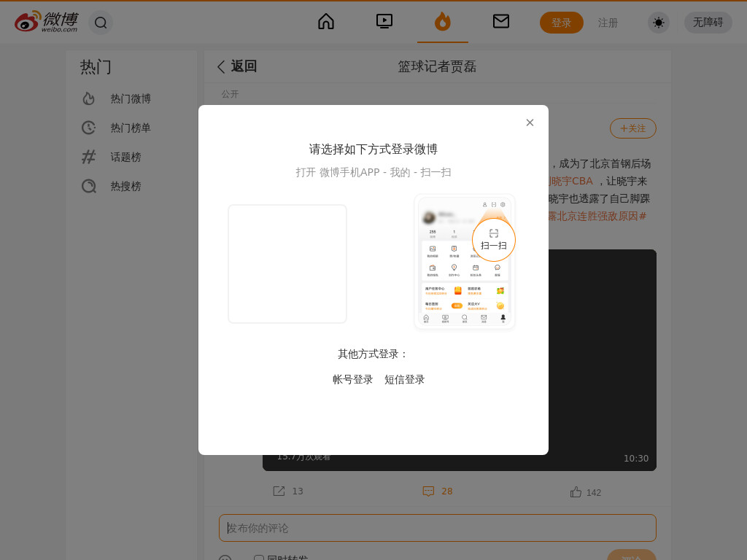Screen dimensions: 747x560
Task: Click the 公开 visibility label
Action: [230, 94]
